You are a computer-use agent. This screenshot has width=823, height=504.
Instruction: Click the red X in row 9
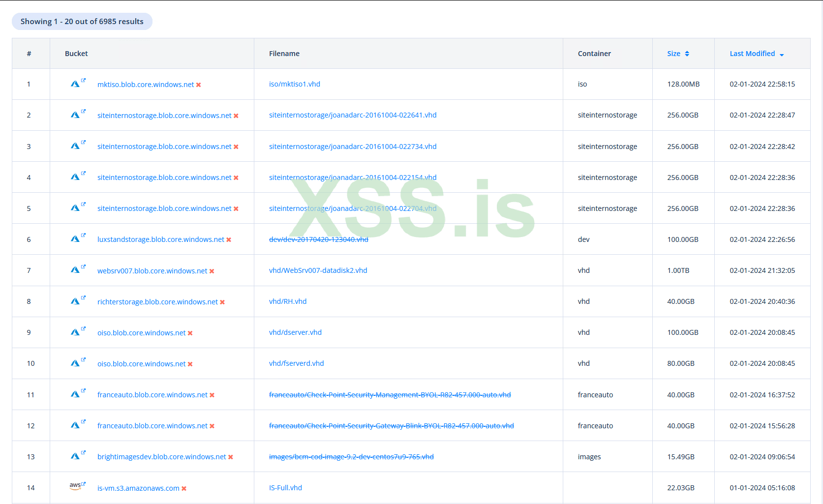[190, 333]
